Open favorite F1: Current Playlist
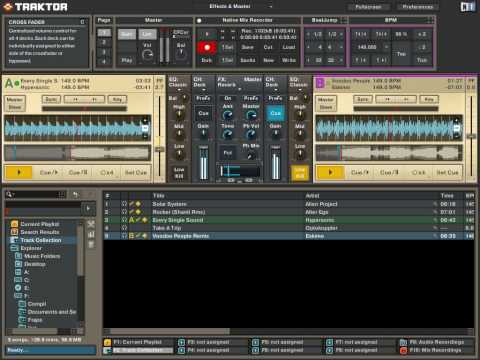Image resolution: width=480 pixels, height=360 pixels. 137,342
